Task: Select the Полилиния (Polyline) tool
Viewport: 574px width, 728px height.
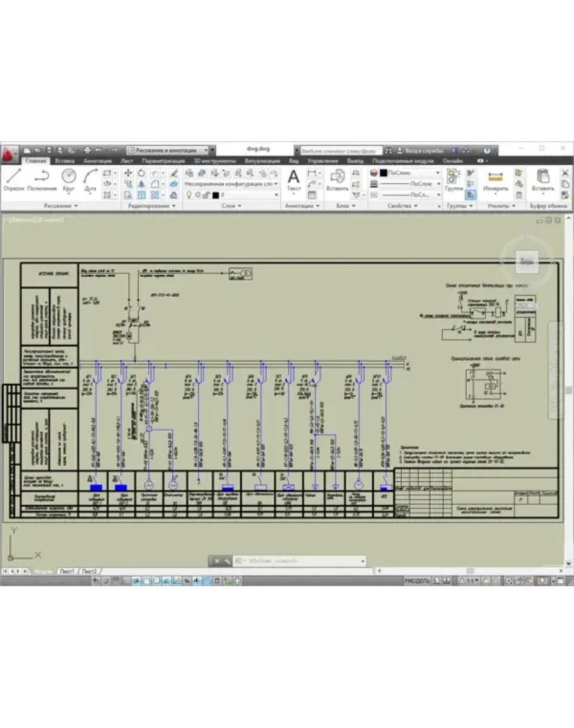Action: (42, 179)
